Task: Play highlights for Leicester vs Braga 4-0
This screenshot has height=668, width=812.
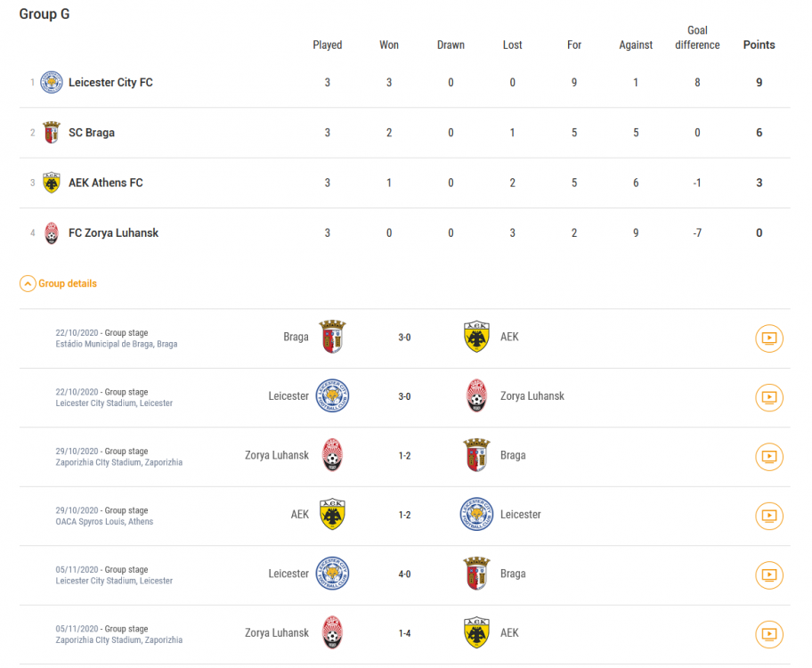Action: click(769, 574)
